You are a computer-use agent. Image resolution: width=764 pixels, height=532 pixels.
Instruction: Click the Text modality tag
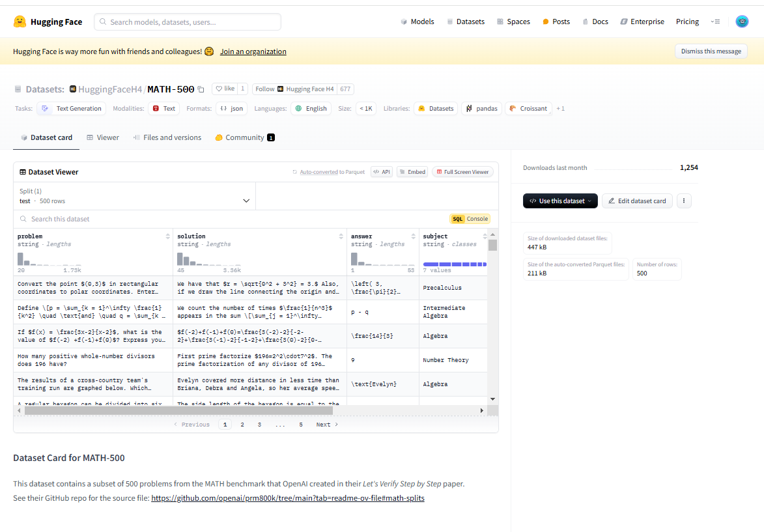(x=163, y=108)
